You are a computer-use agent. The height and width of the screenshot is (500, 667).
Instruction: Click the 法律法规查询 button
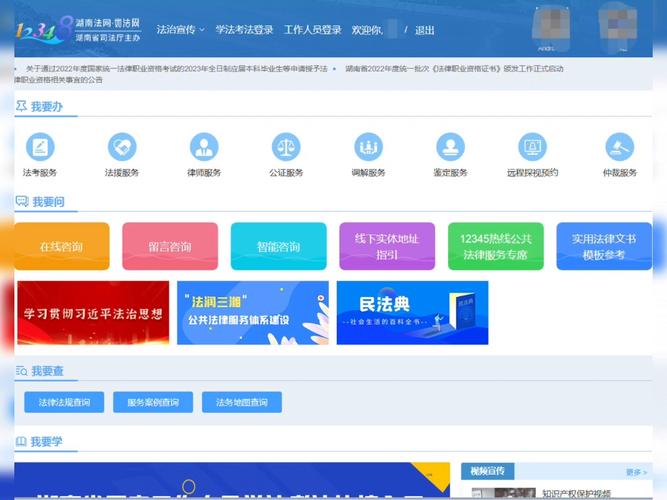pyautogui.click(x=64, y=402)
